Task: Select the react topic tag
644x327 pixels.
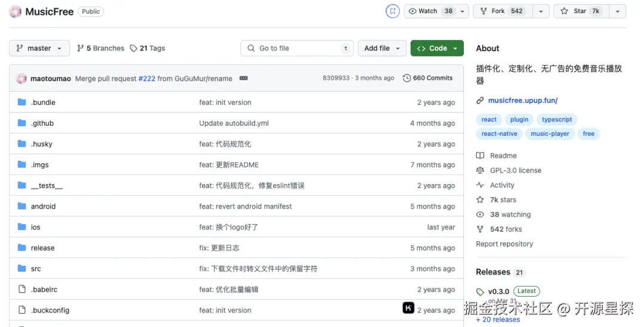Action: tap(489, 119)
